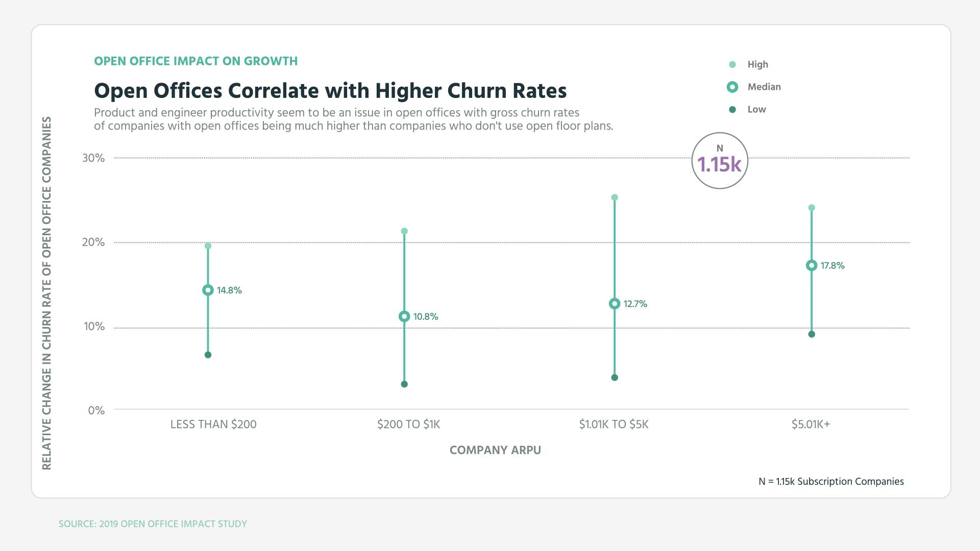The height and width of the screenshot is (551, 980).
Task: Select the $200 TO $1K axis label
Action: click(x=408, y=424)
